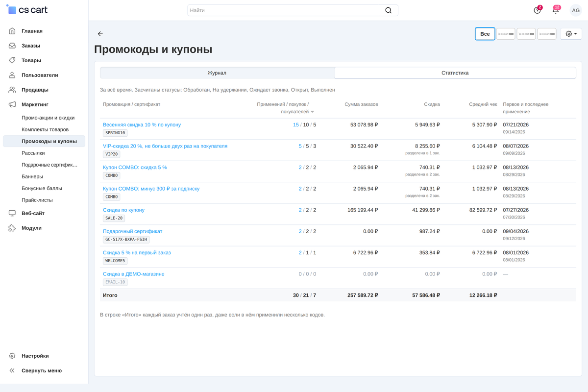Go to Прайс-листы in the sidebar
Viewport: 588px width, 392px height.
[37, 200]
